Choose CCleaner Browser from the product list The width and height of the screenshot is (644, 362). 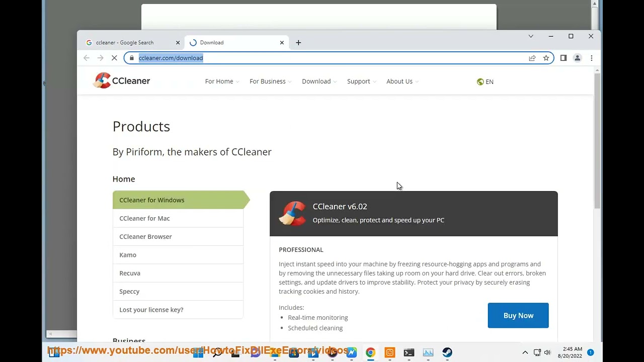tap(178, 237)
